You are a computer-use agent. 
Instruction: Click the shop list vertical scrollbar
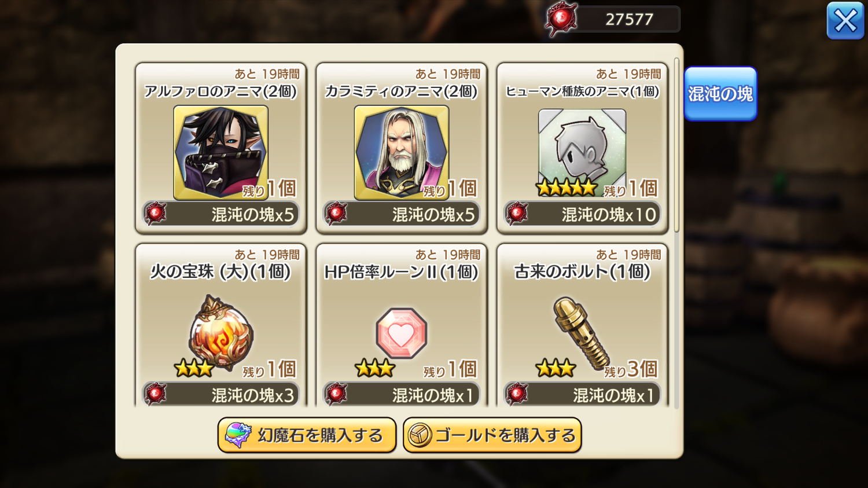coord(676,145)
